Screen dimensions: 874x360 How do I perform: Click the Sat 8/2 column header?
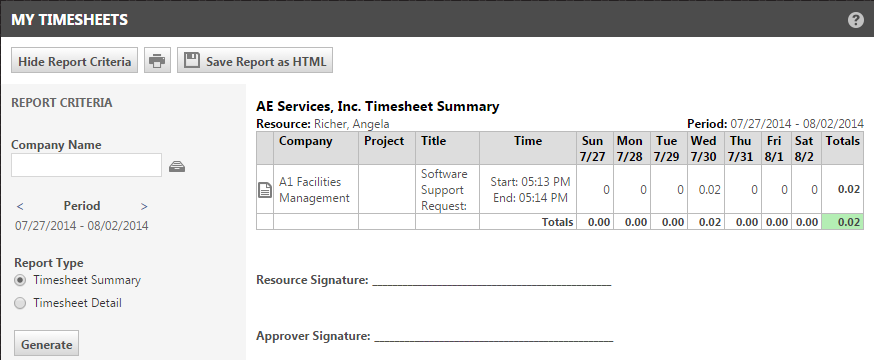click(x=807, y=148)
